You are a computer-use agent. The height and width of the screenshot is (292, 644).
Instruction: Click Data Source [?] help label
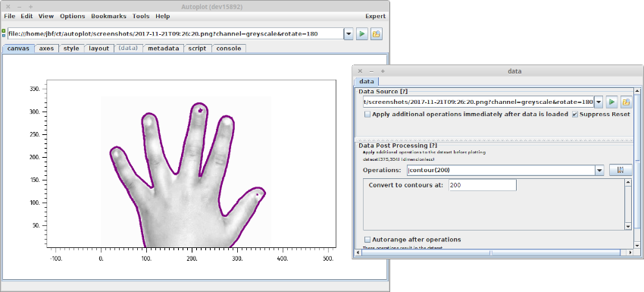(383, 91)
